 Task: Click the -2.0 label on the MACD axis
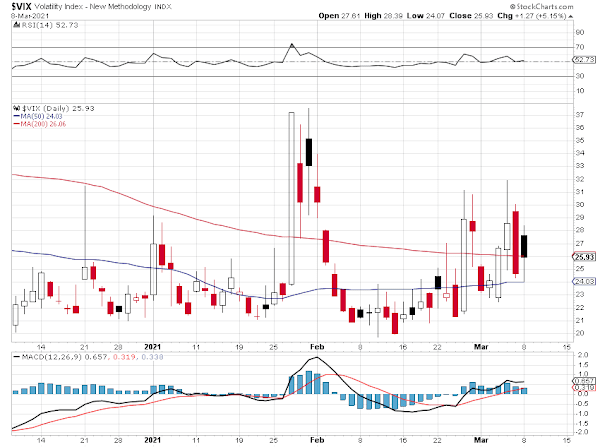pyautogui.click(x=582, y=432)
